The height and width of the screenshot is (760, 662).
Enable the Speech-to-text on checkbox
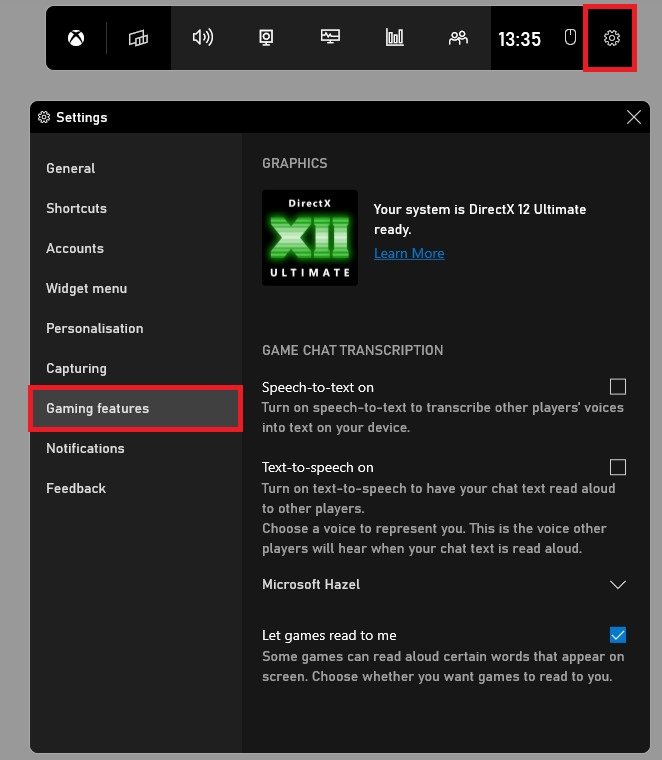[618, 387]
